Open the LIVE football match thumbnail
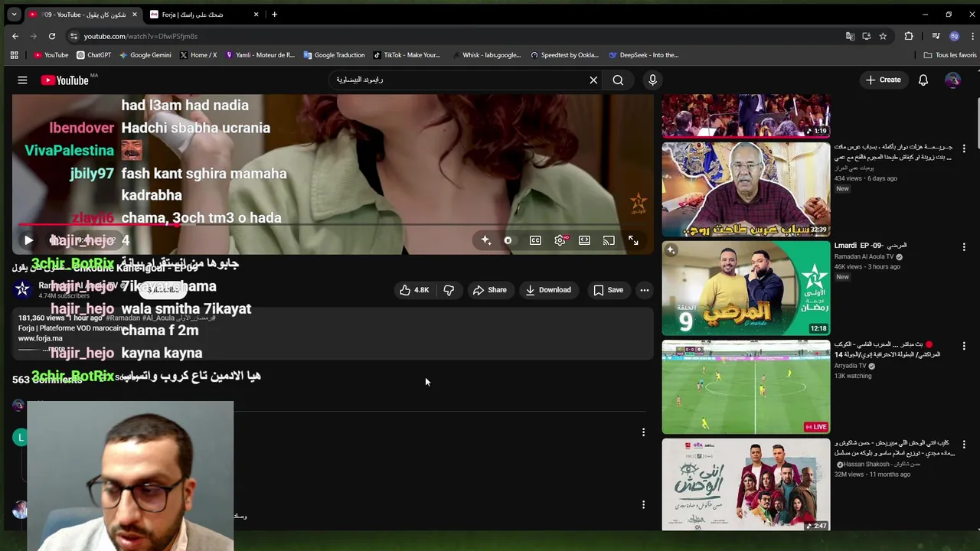This screenshot has height=551, width=980. (746, 386)
